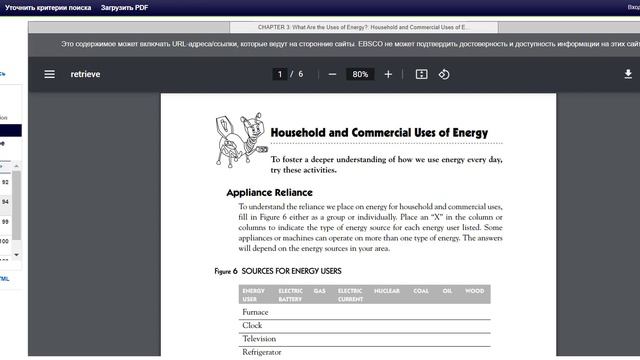Click the 'Household and Commercial Uses of Energy' heading
This screenshot has width=640, height=360.
coord(379,133)
